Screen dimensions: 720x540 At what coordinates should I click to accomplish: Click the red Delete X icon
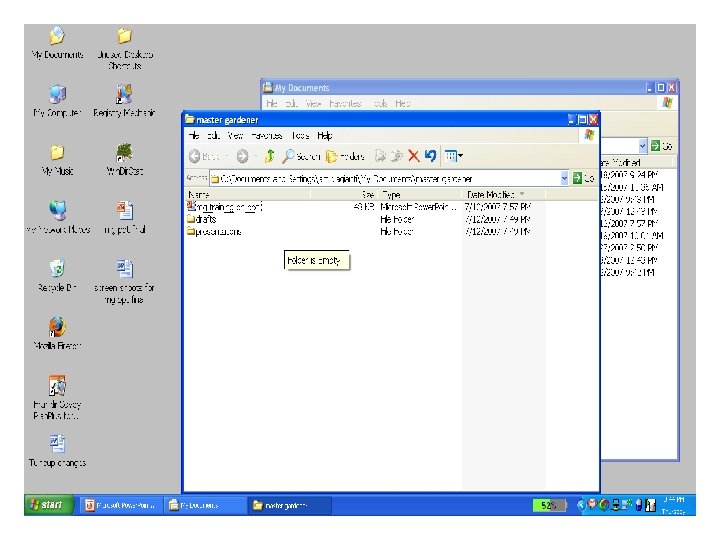pos(413,156)
